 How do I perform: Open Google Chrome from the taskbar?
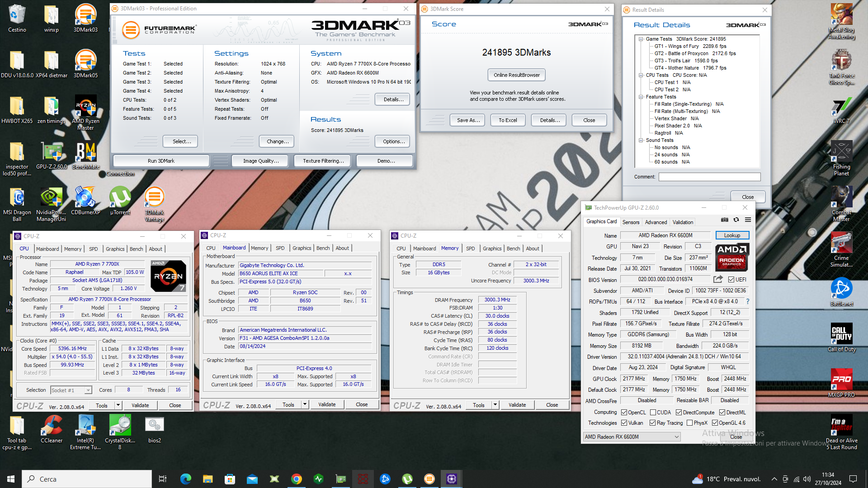(297, 479)
